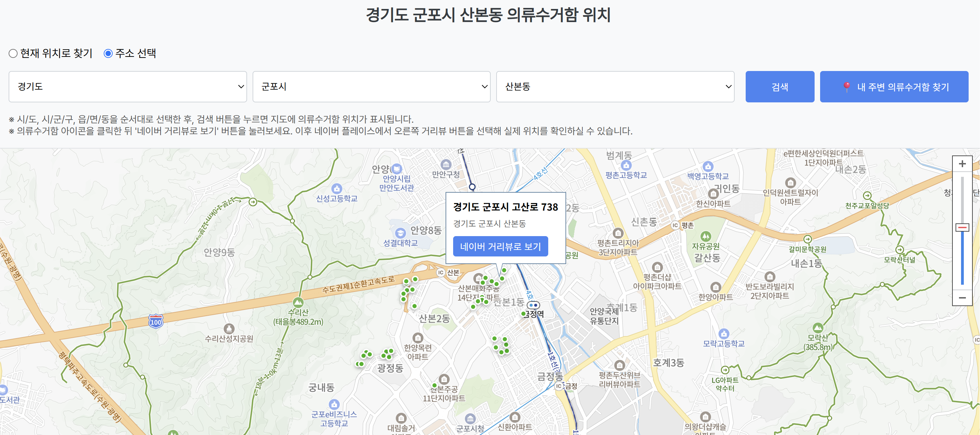Viewport: 980px width, 435px height.
Task: Click the 검색 search button
Action: coord(780,87)
